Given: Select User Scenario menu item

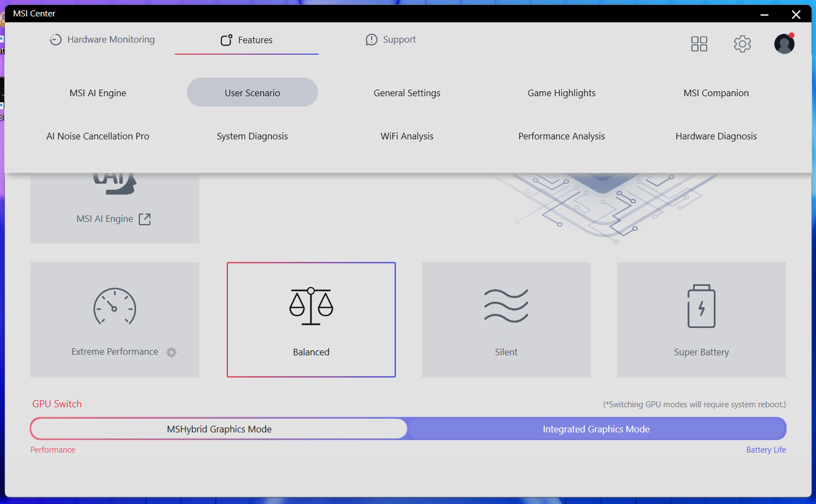Looking at the screenshot, I should (253, 92).
